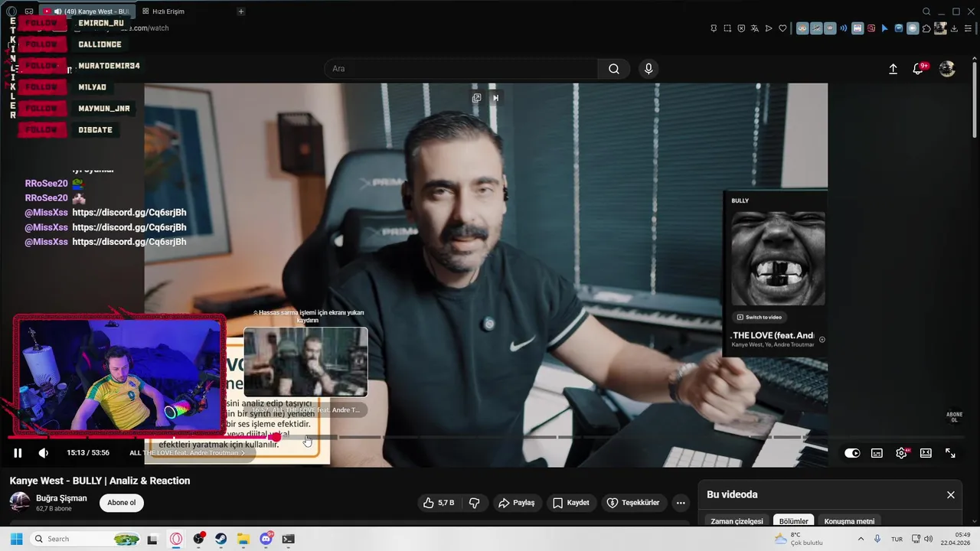Click the page vertical scrollbar
The width and height of the screenshot is (980, 551).
pos(975,99)
